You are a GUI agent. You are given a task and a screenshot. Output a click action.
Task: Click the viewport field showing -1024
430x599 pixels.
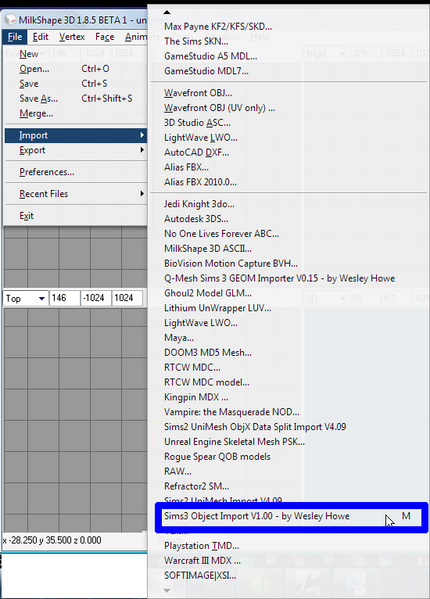click(96, 298)
